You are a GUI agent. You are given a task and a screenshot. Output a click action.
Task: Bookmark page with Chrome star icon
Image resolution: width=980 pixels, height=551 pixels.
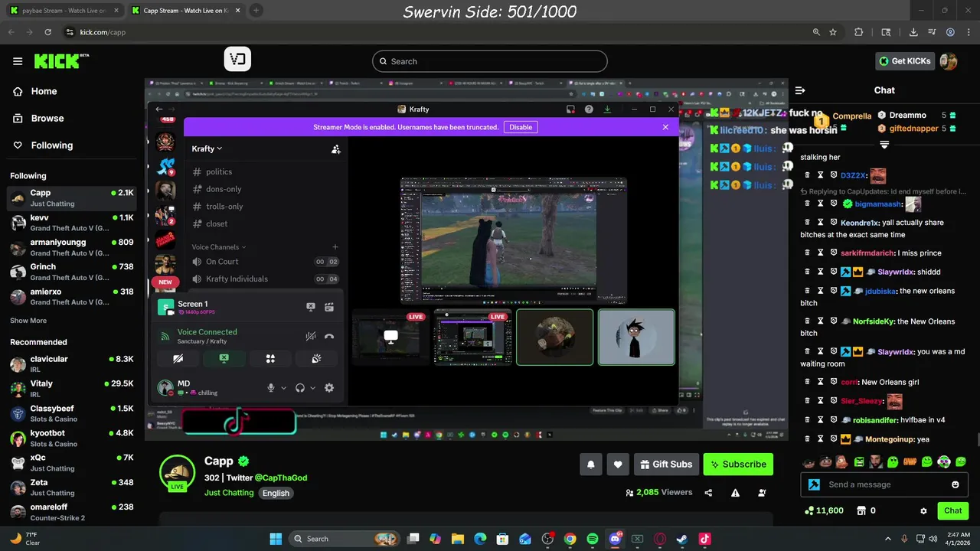(833, 32)
